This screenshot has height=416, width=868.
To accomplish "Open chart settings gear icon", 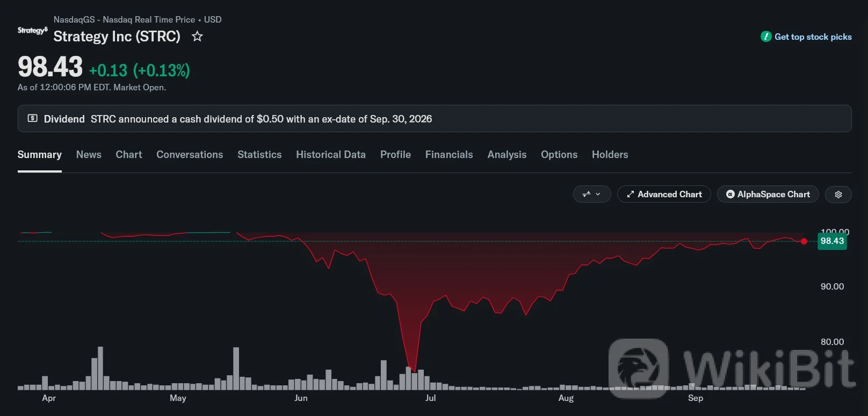I will pyautogui.click(x=838, y=195).
